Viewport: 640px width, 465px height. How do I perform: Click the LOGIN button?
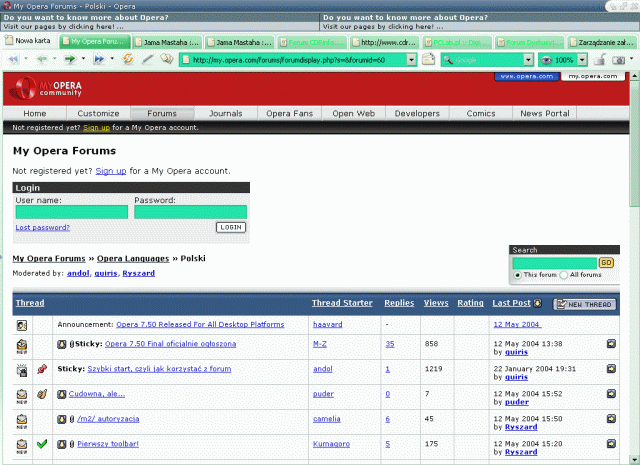pos(231,227)
